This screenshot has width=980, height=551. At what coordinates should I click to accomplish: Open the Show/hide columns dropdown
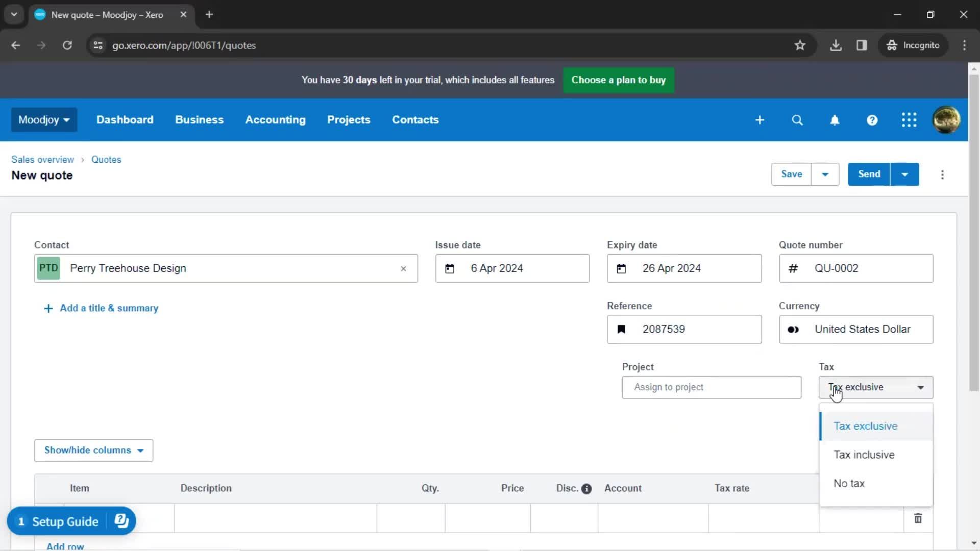(x=93, y=450)
